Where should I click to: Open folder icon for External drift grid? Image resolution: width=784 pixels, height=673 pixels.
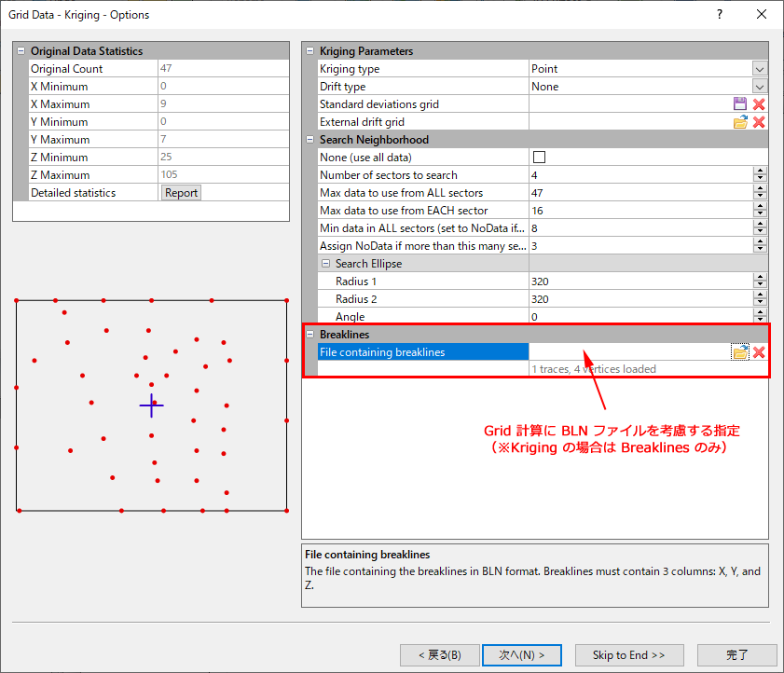pos(740,122)
